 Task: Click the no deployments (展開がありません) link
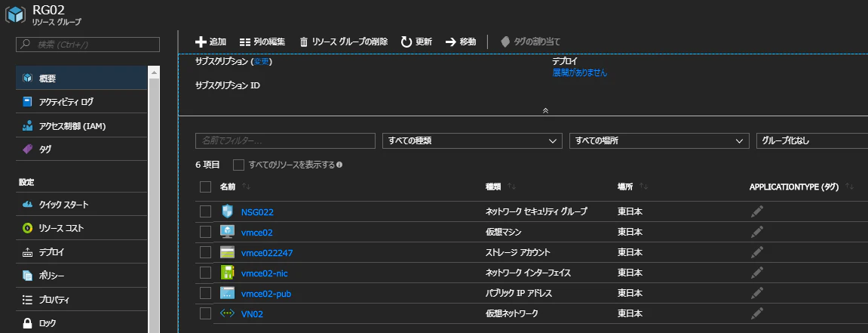580,72
